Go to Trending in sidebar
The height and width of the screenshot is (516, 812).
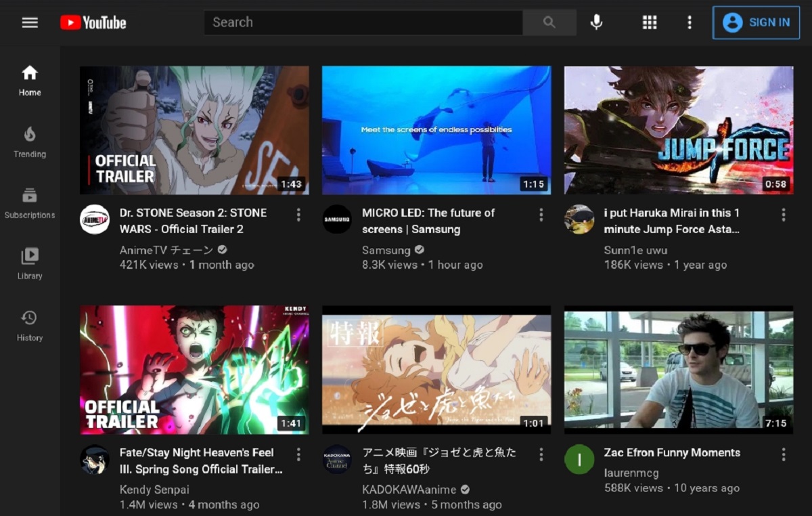(30, 142)
